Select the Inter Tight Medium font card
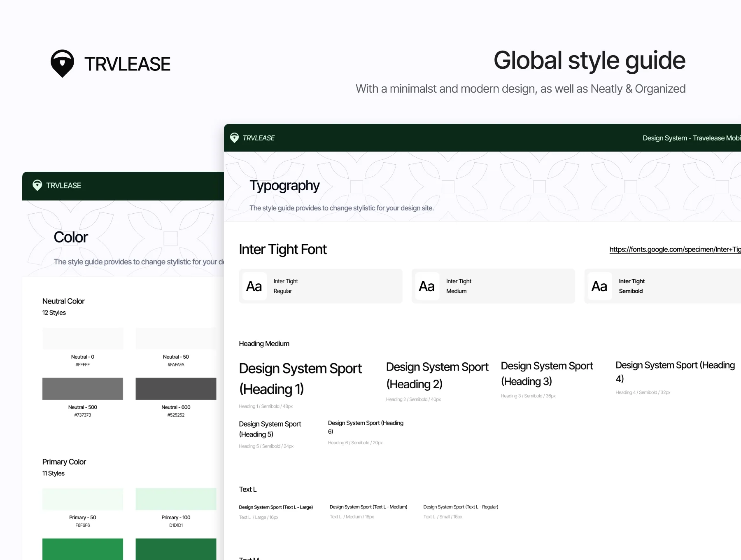The height and width of the screenshot is (560, 741). pyautogui.click(x=493, y=286)
